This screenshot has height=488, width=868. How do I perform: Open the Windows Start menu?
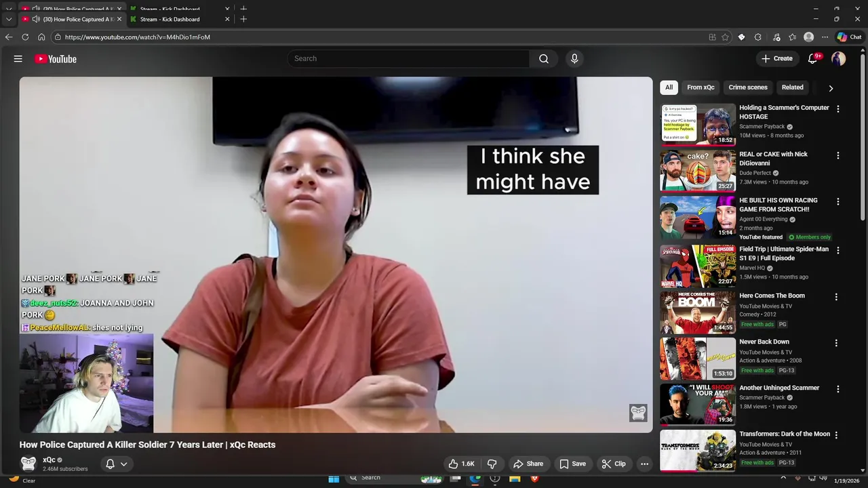point(334,479)
